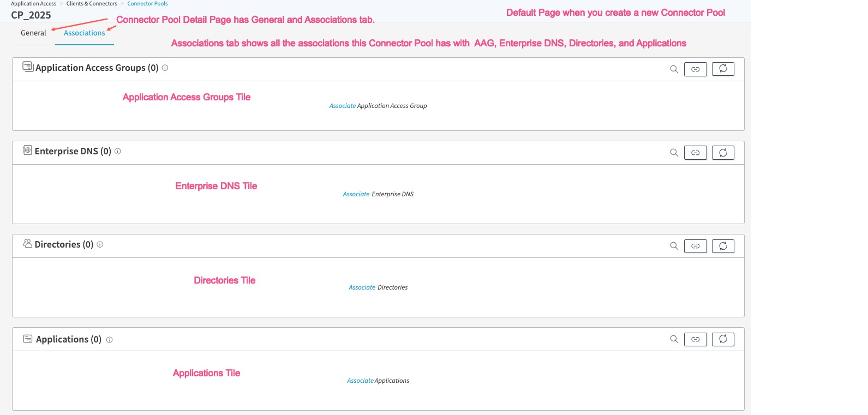This screenshot has height=415, width=868.
Task: Click link icon in Directories tile
Action: coord(695,246)
